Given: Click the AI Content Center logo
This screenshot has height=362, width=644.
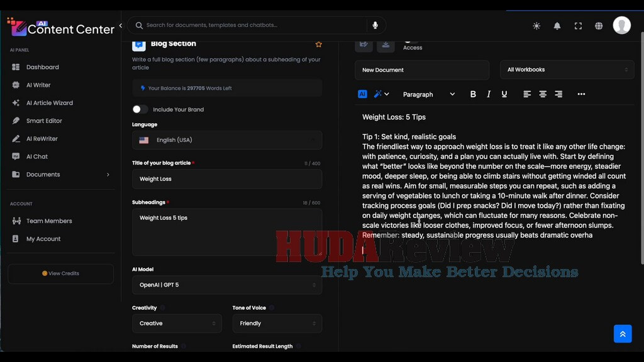Looking at the screenshot, I should click(x=60, y=27).
